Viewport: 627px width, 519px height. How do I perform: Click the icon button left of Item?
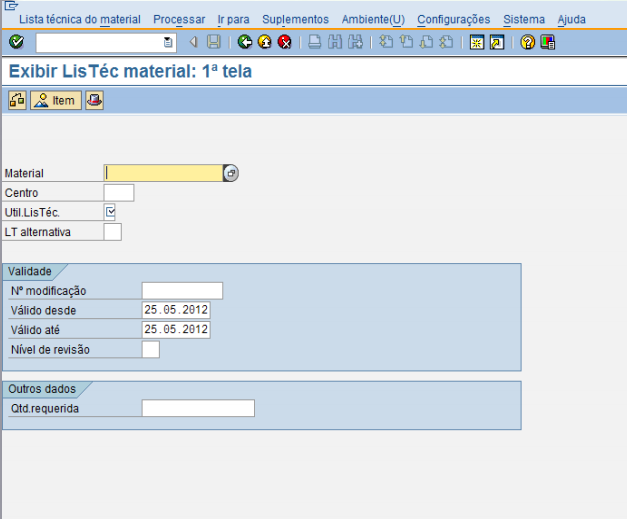point(17,100)
